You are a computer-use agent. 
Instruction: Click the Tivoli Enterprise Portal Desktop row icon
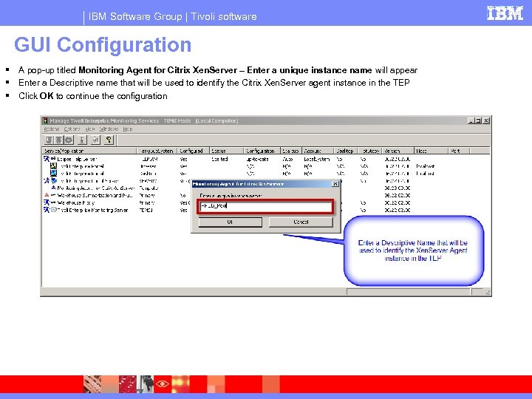[53, 173]
